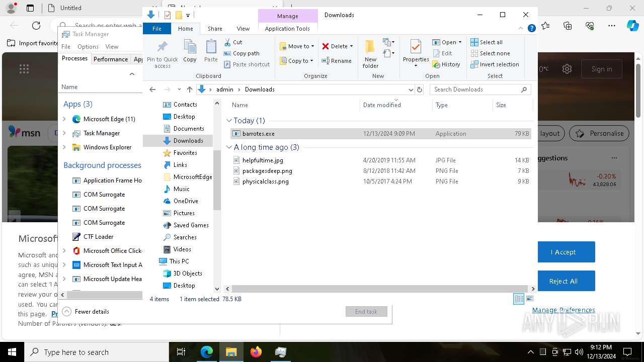This screenshot has width=644, height=362.
Task: Click Type here to search box
Action: pos(97,352)
